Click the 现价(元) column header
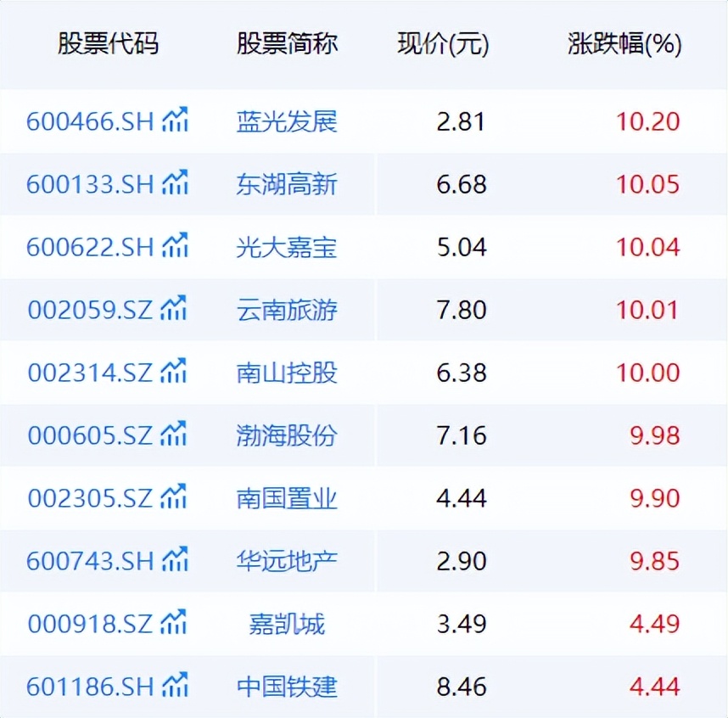This screenshot has width=728, height=718. click(x=443, y=45)
